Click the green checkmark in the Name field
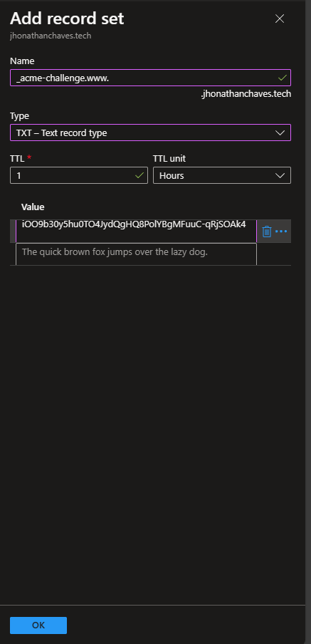The image size is (311, 644). tap(283, 77)
